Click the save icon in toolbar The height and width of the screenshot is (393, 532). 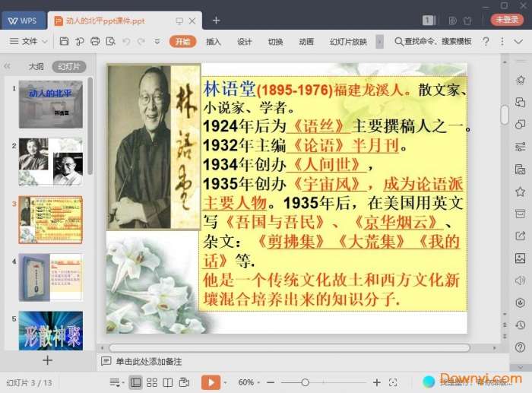pyautogui.click(x=64, y=41)
